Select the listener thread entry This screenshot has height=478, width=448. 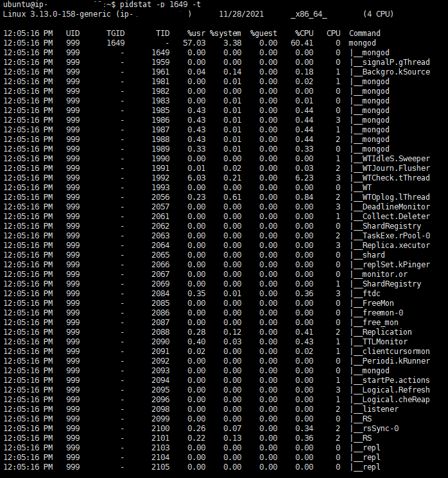point(381,409)
